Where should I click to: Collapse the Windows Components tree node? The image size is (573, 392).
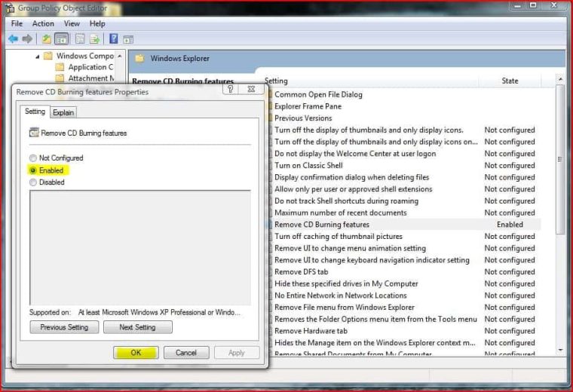point(37,57)
